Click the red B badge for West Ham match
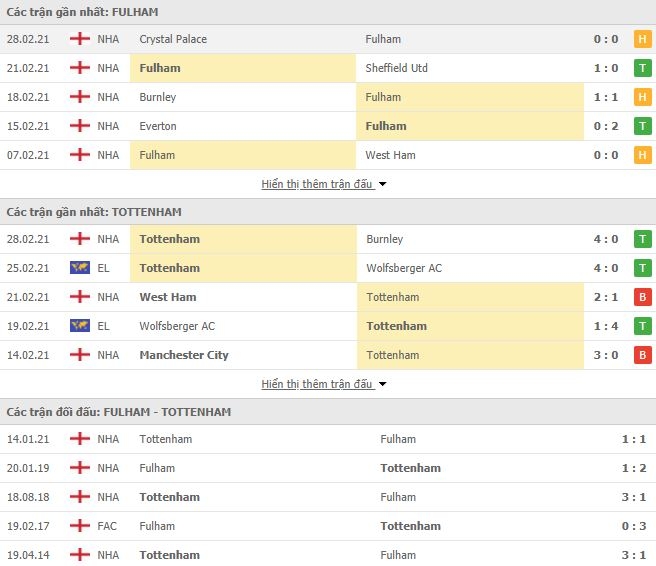The image size is (656, 566). point(642,297)
